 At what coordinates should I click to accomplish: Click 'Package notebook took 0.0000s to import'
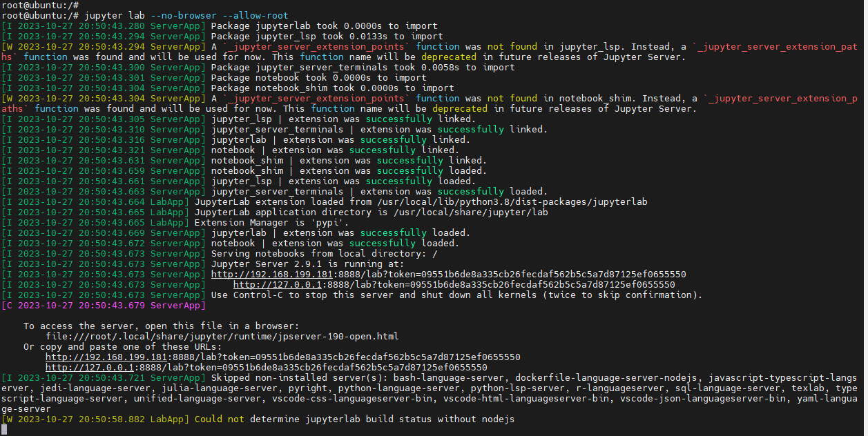[318, 77]
